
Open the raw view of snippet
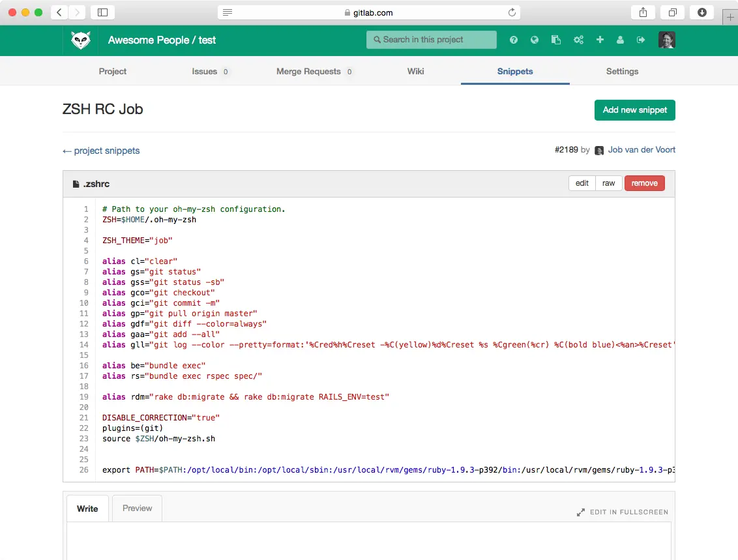click(x=608, y=183)
